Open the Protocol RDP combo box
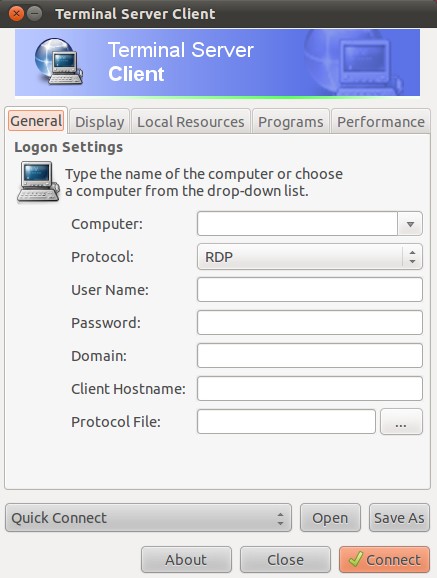Viewport: 437px width, 578px height. (310, 257)
